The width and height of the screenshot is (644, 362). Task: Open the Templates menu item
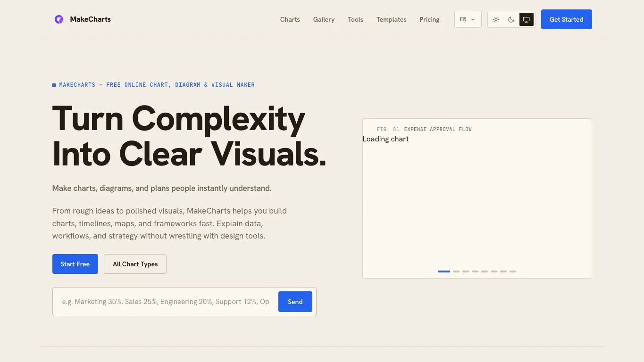(x=391, y=19)
